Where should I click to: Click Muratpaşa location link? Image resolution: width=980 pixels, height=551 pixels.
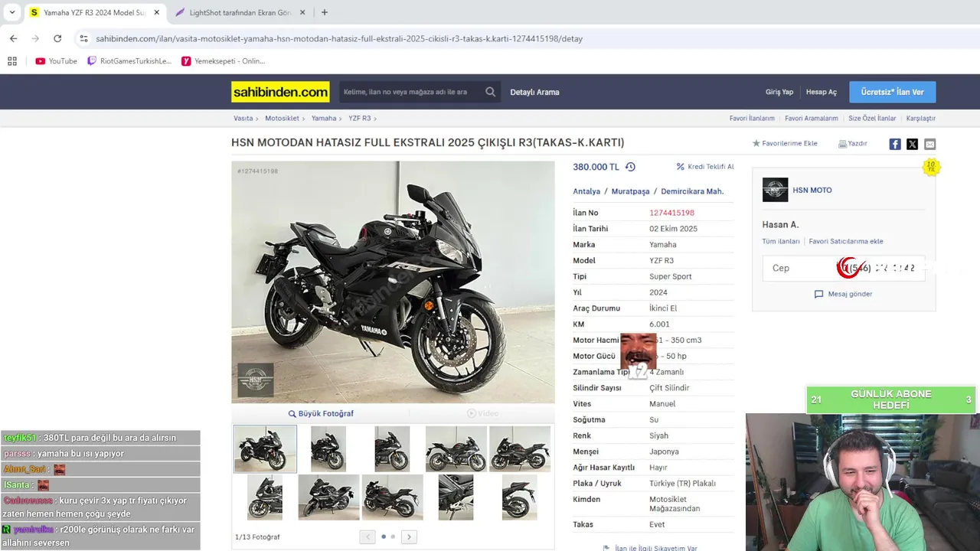pyautogui.click(x=630, y=191)
